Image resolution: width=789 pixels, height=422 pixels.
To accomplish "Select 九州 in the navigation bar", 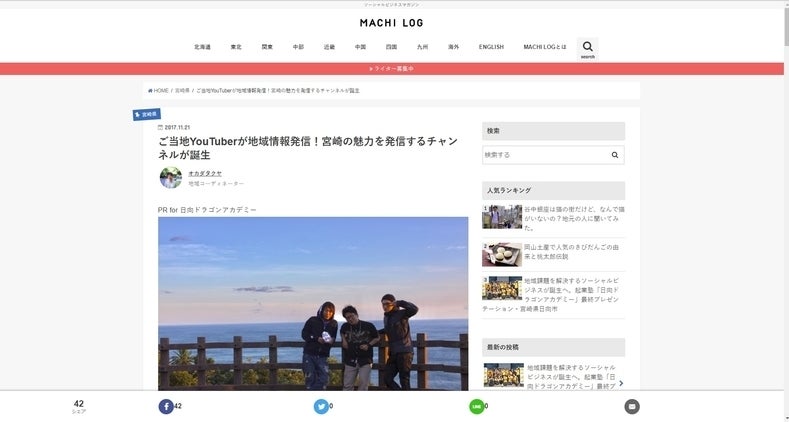I will [422, 47].
